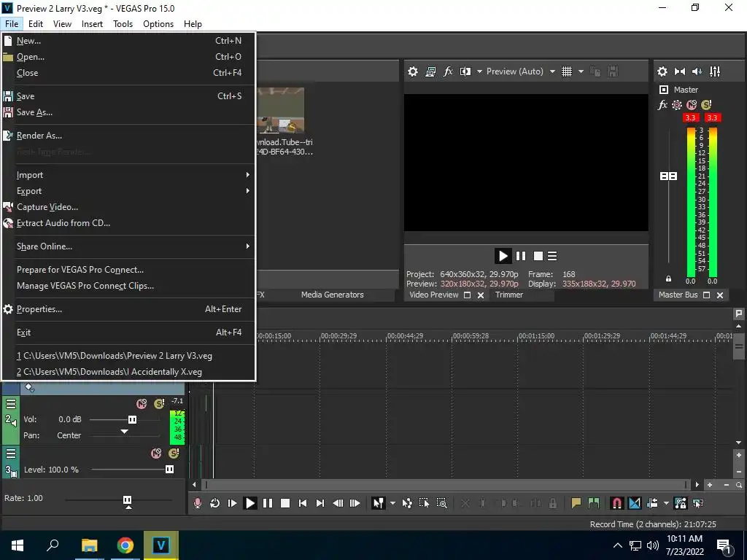The image size is (747, 560).
Task: Expand the Share Online... submenu
Action: (128, 246)
